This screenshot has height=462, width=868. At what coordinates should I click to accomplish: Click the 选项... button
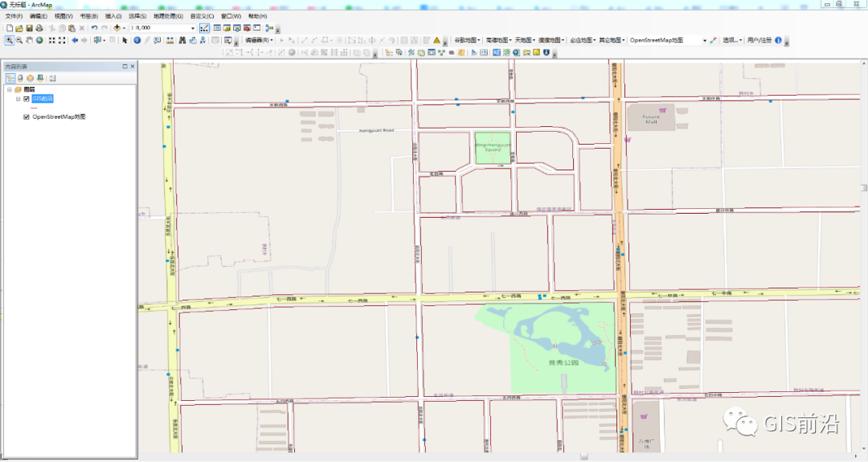pyautogui.click(x=732, y=40)
